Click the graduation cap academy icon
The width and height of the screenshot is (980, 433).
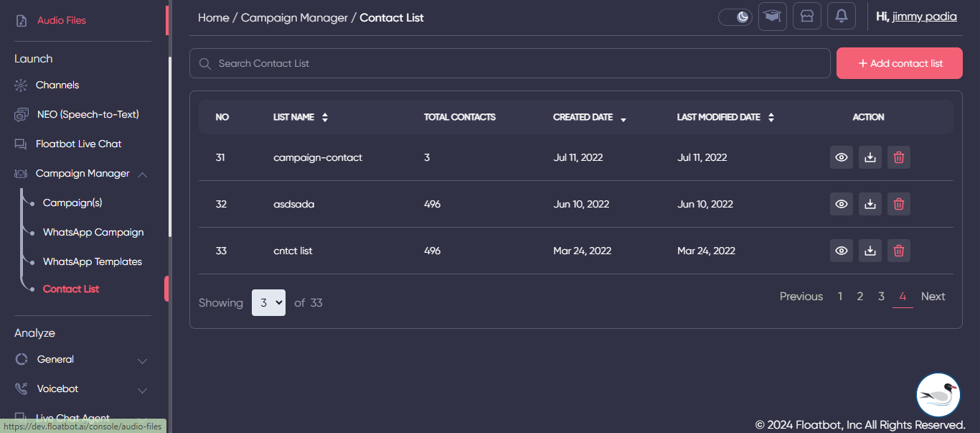772,16
